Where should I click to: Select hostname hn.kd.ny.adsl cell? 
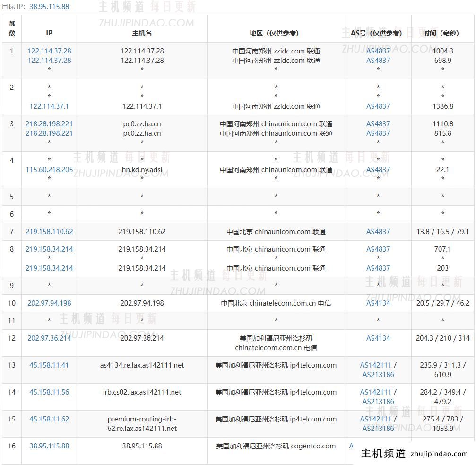pos(142,170)
